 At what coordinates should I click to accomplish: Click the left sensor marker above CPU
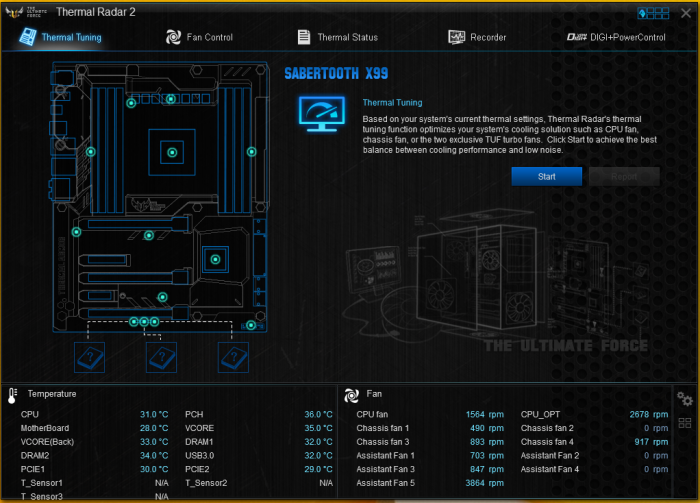coord(131,103)
